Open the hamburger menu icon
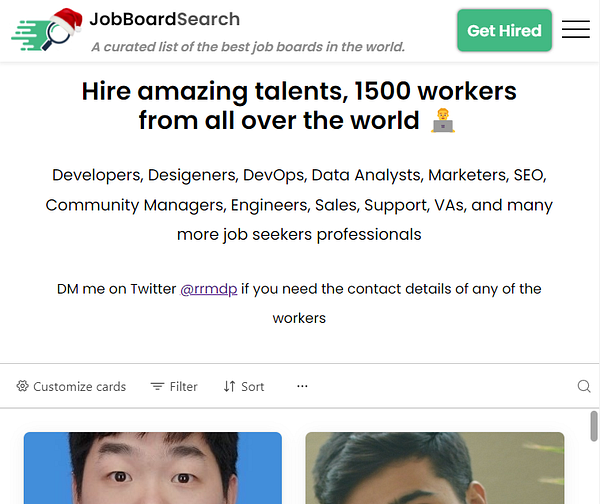This screenshot has height=504, width=600. (x=576, y=29)
